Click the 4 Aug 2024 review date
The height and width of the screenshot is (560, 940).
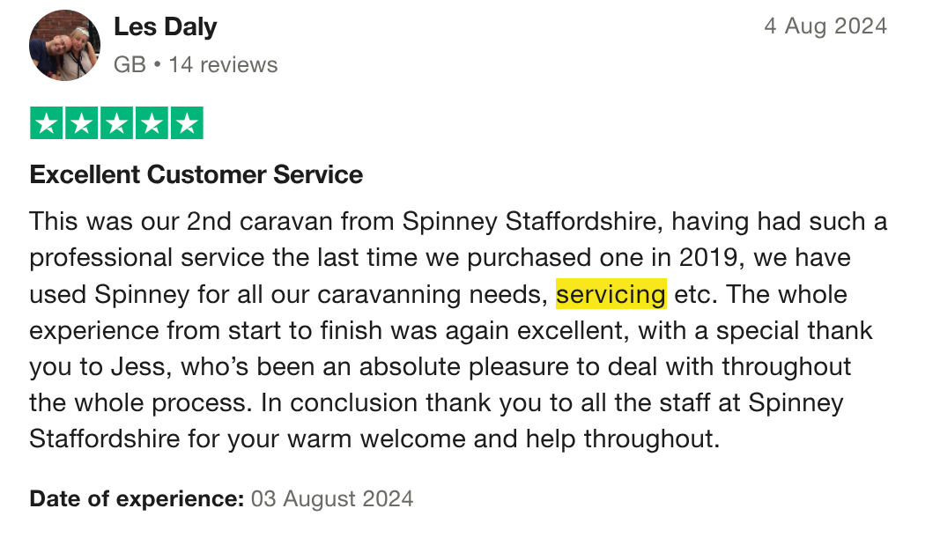(x=825, y=26)
